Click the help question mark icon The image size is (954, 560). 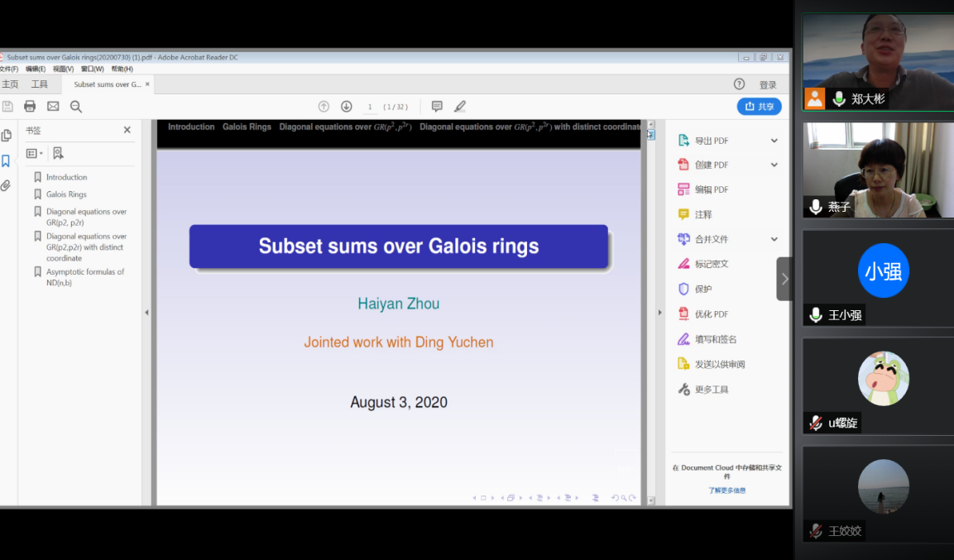[739, 84]
